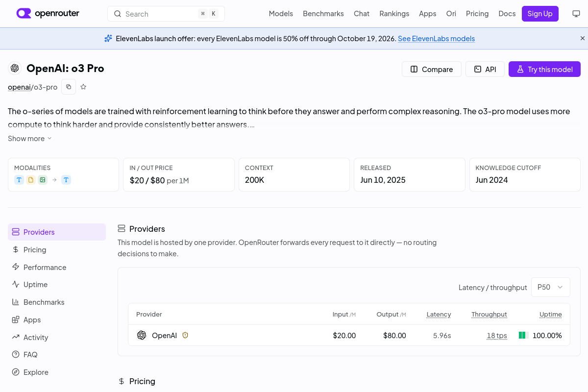The height and width of the screenshot is (392, 588).
Task: Click the sparkle icon in ElevenLabs banner
Action: [x=108, y=38]
